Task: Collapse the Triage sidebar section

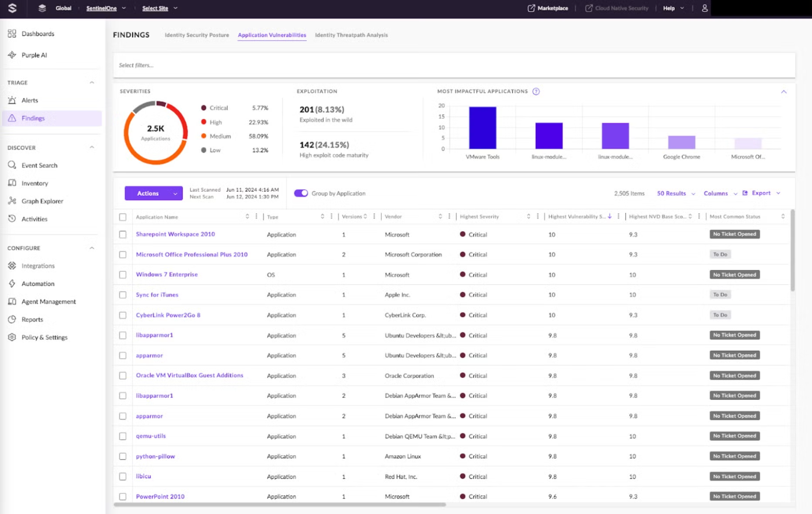Action: pos(92,82)
